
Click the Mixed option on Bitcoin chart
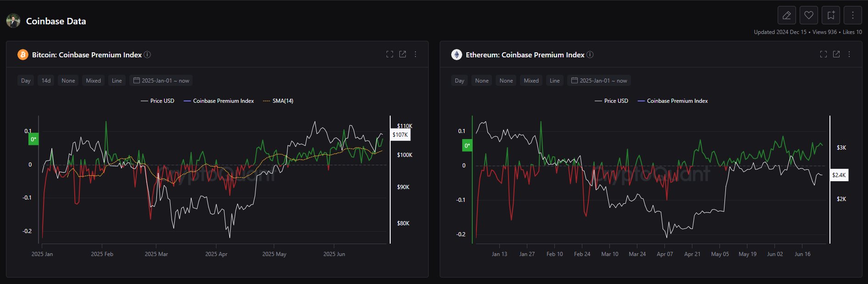[93, 81]
